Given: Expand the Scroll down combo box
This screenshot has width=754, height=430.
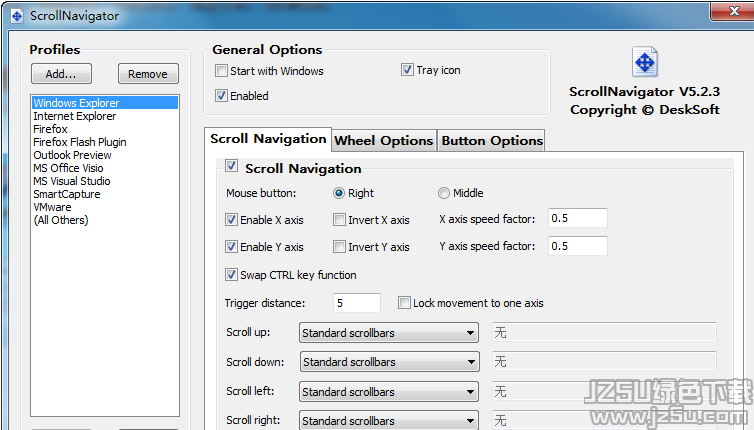Looking at the screenshot, I should point(389,362).
